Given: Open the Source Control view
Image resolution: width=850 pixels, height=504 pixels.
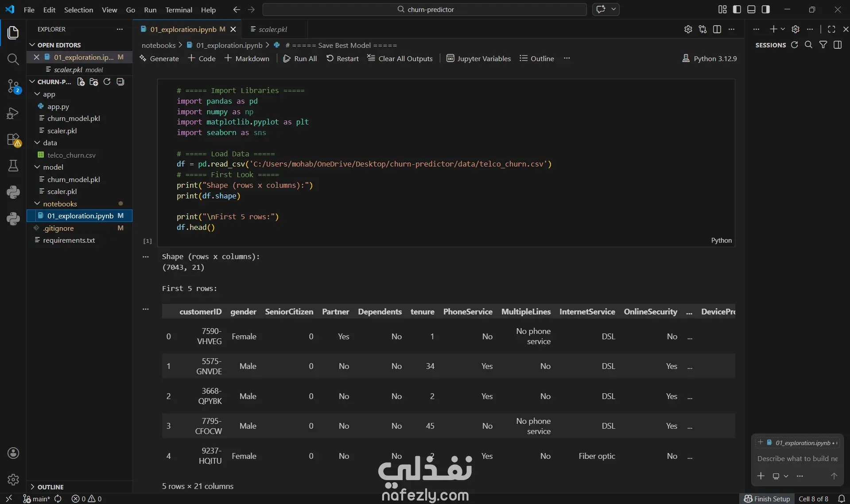Looking at the screenshot, I should [x=13, y=86].
